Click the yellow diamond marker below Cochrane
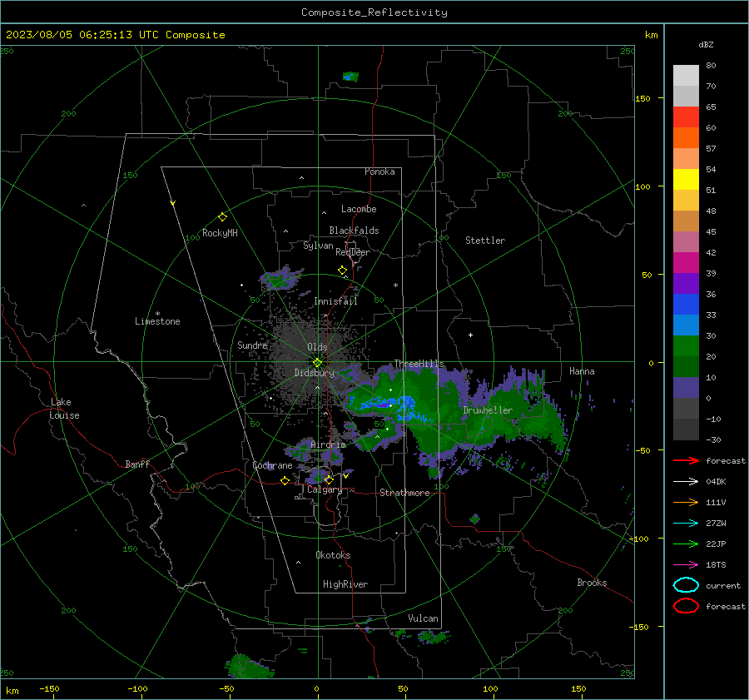The image size is (749, 700). click(285, 481)
